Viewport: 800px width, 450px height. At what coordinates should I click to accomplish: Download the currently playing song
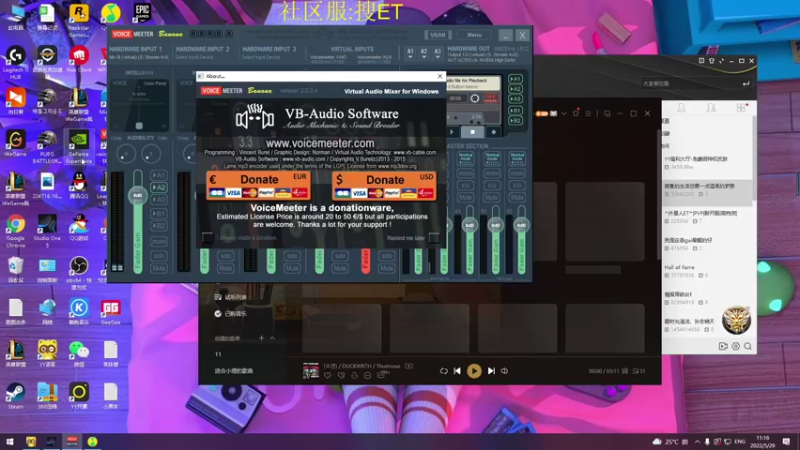pyautogui.click(x=354, y=376)
